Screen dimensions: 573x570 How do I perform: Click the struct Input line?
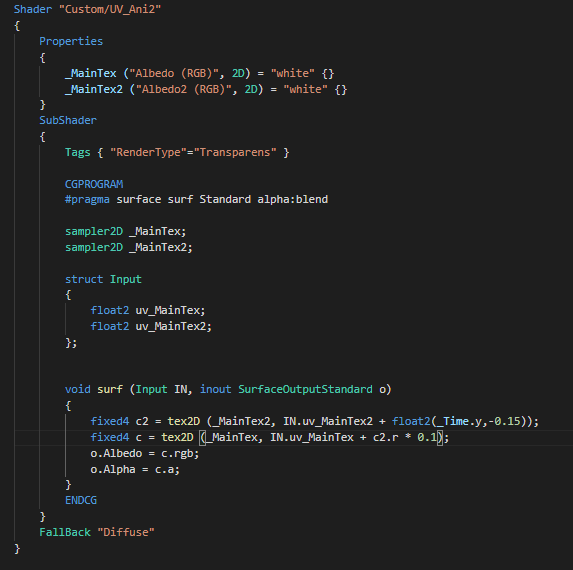103,279
